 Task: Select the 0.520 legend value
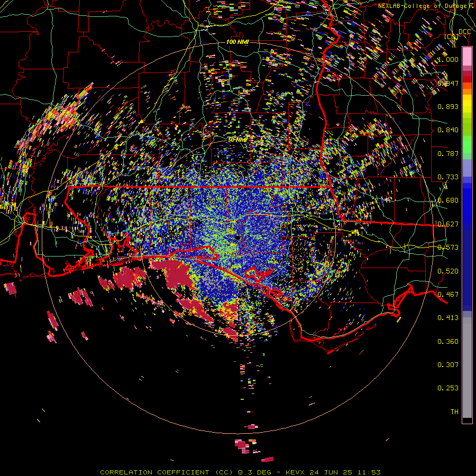coord(448,271)
